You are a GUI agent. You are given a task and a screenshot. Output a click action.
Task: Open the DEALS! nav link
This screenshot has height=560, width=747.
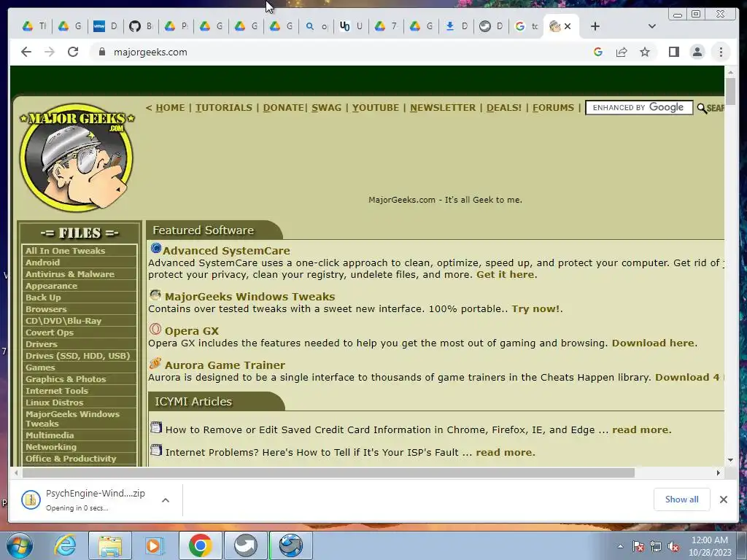(x=503, y=108)
